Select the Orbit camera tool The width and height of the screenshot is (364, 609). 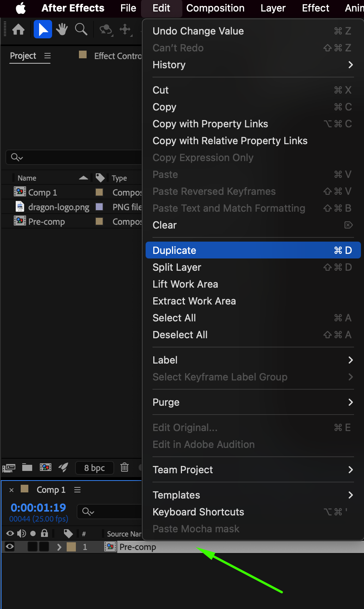tap(106, 30)
